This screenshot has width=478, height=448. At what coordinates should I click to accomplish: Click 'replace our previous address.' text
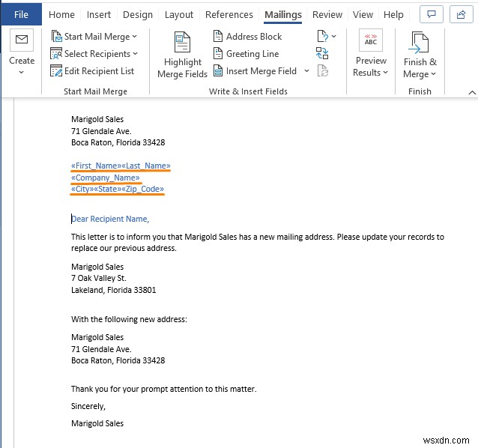pos(124,248)
